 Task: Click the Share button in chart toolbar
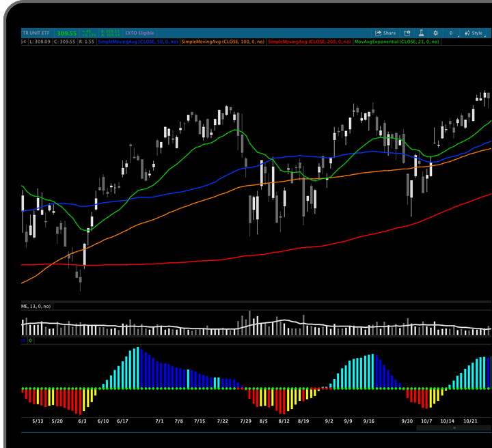click(385, 33)
